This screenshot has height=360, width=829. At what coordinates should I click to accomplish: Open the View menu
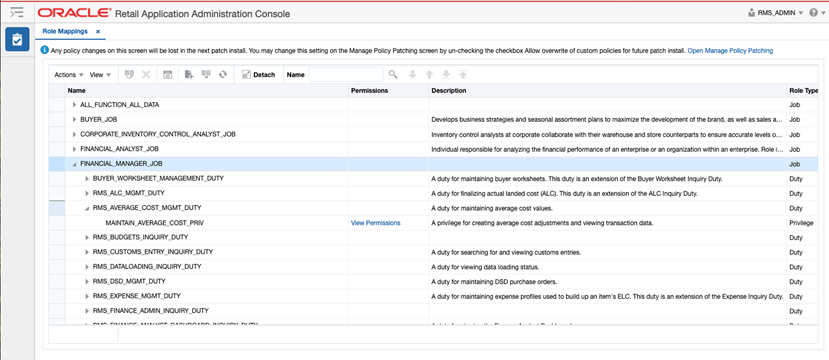tap(100, 75)
